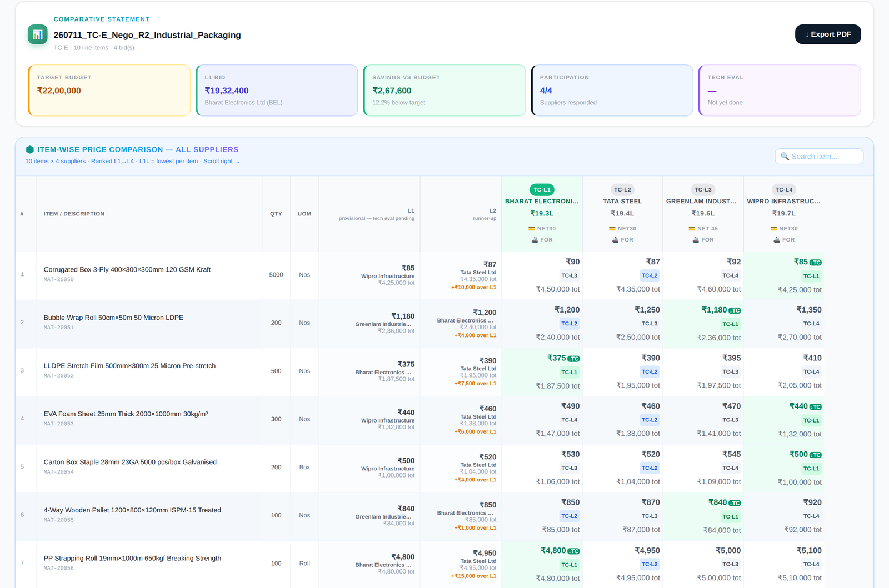
Task: Click the ship FOR icon under Tata Steel
Action: point(615,240)
